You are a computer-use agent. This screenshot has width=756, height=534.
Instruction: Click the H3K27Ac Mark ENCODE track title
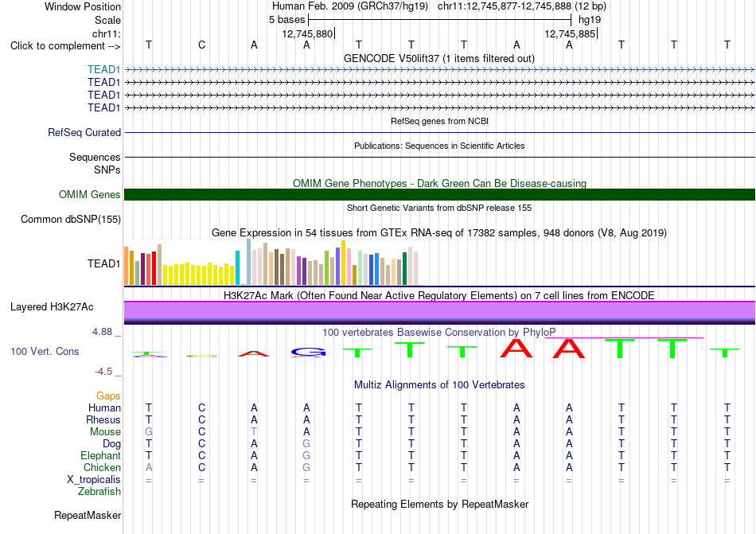[x=438, y=296]
